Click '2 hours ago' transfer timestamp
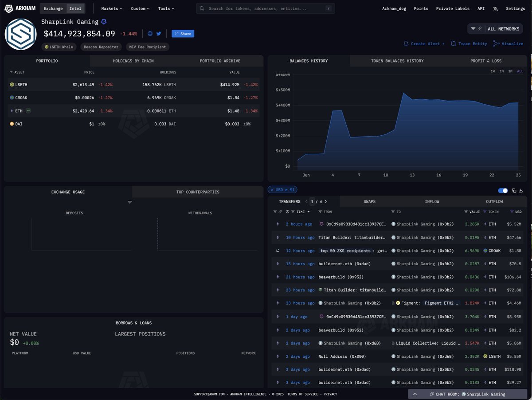532x400 pixels. tap(299, 224)
